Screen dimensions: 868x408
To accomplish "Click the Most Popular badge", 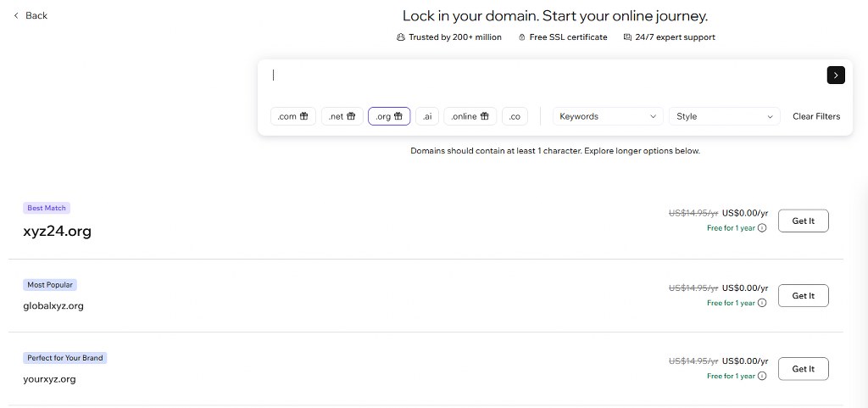I will tap(50, 284).
